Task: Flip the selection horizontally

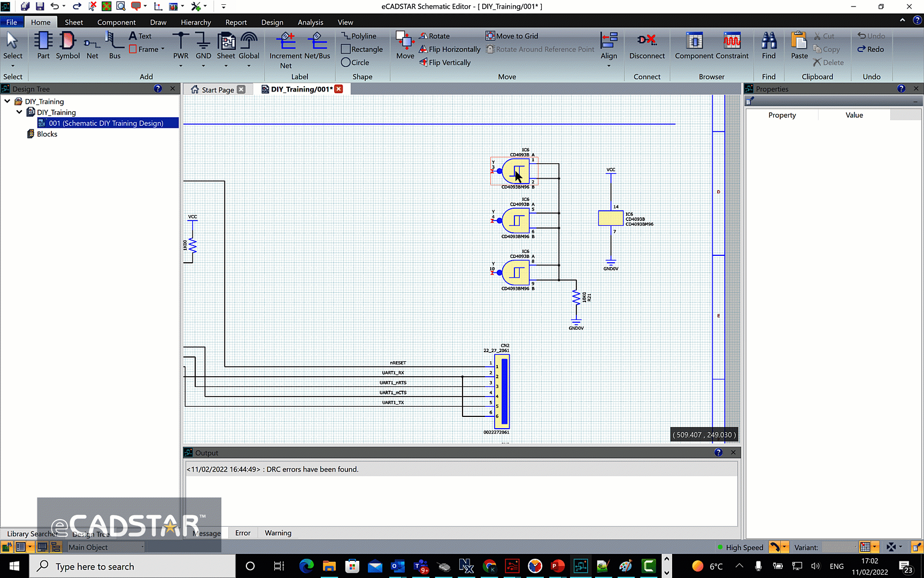Action: pos(450,49)
